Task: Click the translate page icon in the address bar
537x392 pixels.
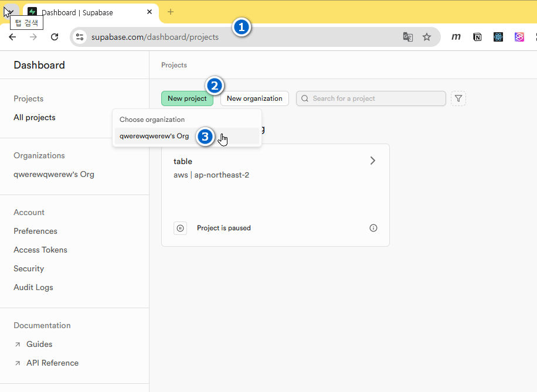Action: click(x=408, y=37)
